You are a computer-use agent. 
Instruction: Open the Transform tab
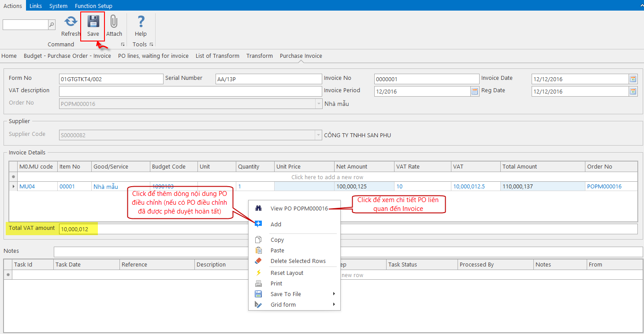260,56
